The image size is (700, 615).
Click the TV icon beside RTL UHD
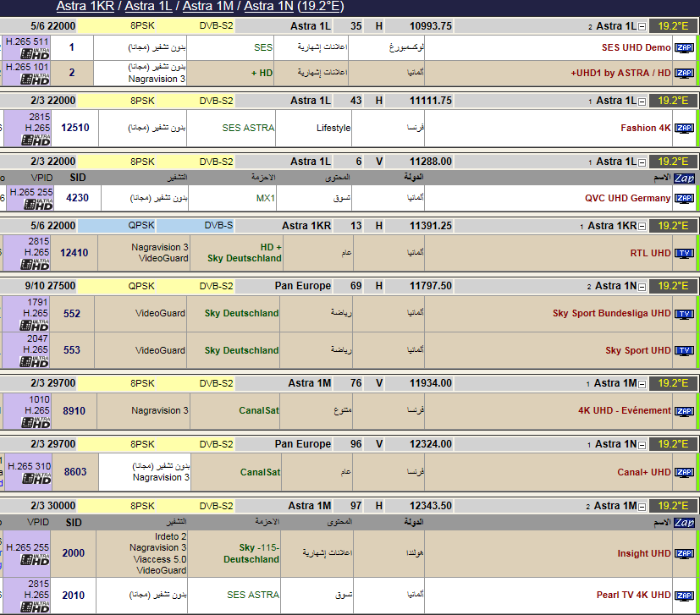click(x=683, y=253)
